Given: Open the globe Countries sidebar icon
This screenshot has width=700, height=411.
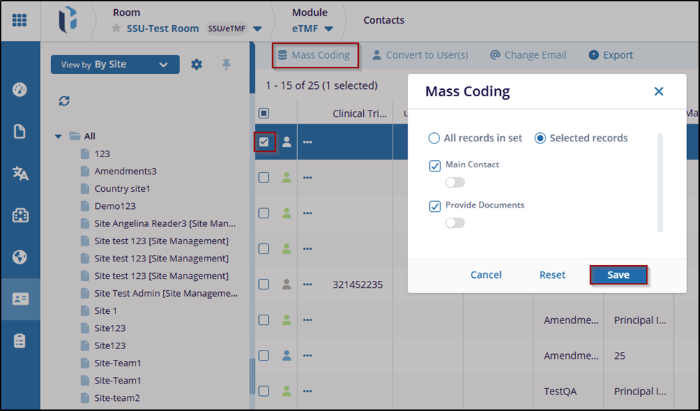Looking at the screenshot, I should click(x=20, y=257).
